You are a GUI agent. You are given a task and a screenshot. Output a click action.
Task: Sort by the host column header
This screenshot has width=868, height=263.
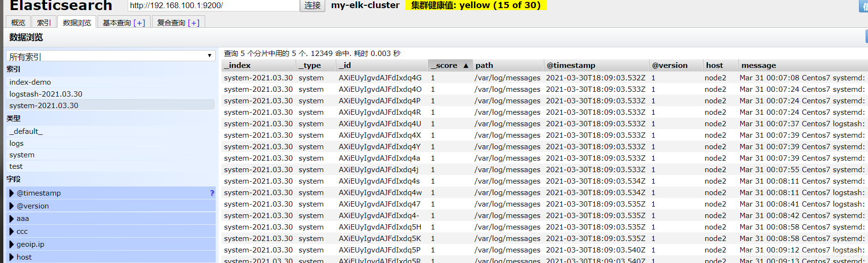[720, 65]
